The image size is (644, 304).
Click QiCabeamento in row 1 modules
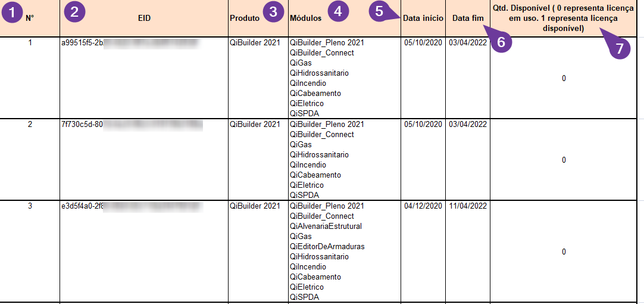315,94
